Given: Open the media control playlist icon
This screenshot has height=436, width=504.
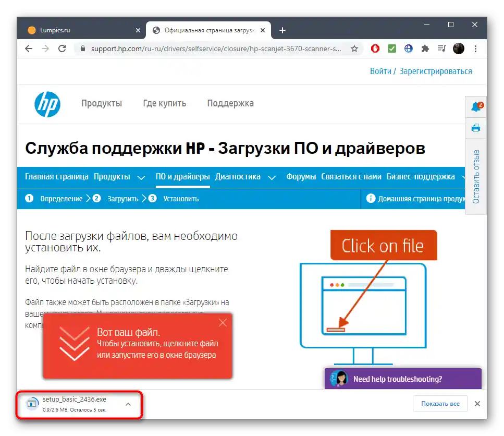Looking at the screenshot, I should click(441, 49).
